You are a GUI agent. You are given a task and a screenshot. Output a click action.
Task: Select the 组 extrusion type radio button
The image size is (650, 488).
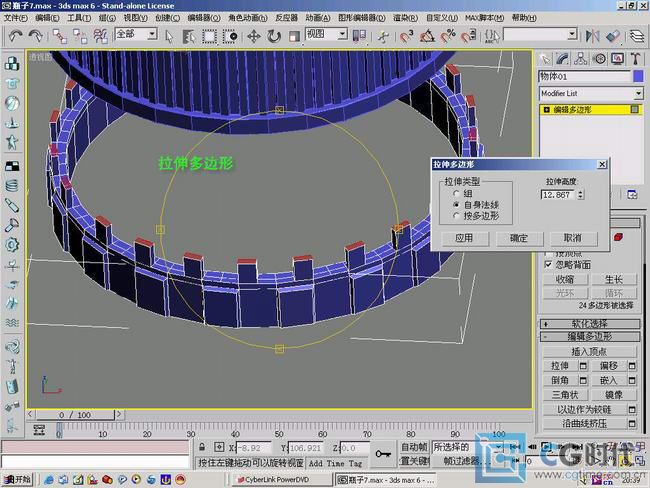pos(456,193)
